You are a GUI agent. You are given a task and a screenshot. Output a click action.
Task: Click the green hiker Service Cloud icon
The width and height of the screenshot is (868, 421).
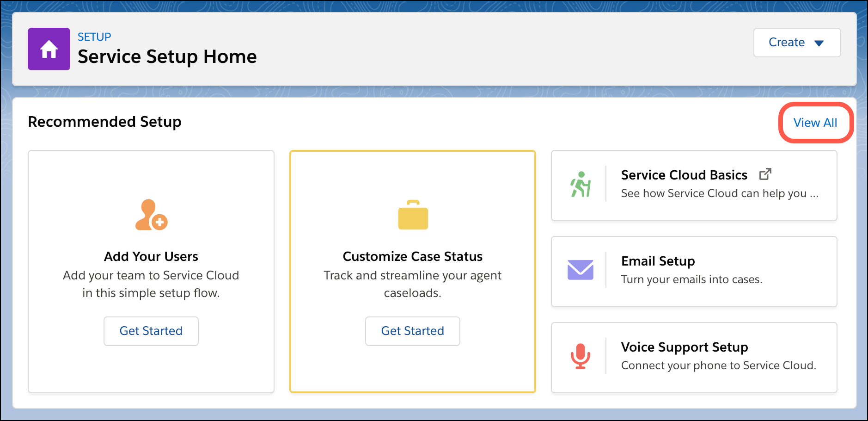pos(581,185)
